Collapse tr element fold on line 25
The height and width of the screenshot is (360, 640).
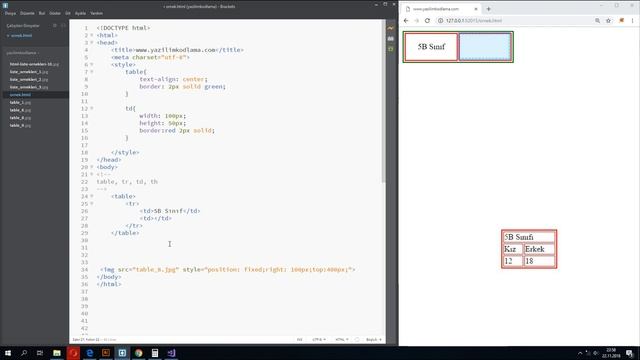pos(92,204)
